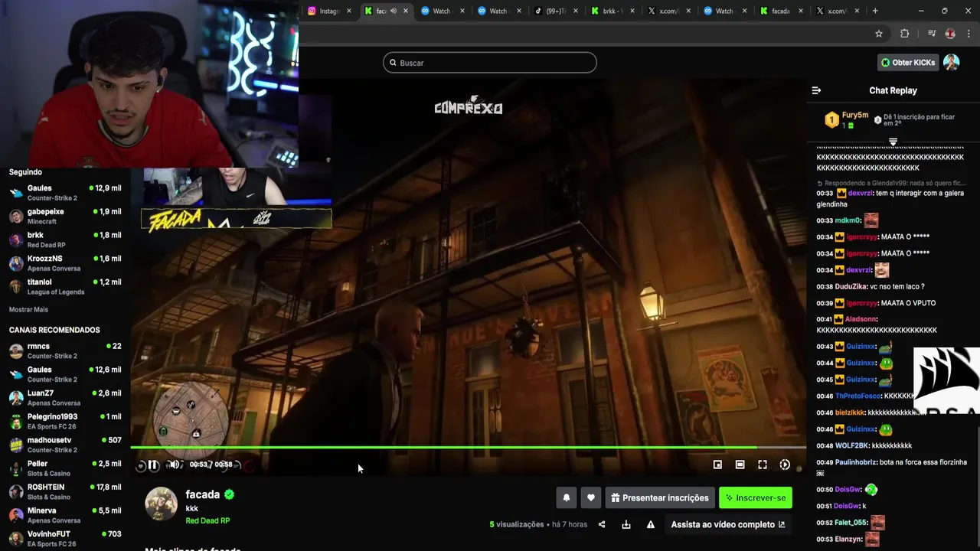Seek on the green clip progress bar

point(468,447)
